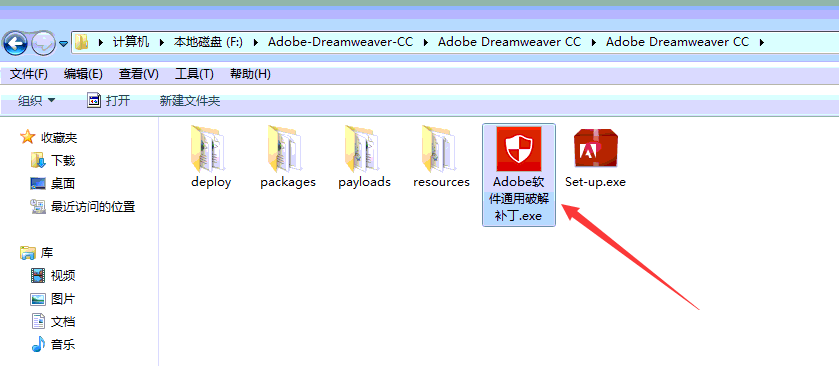Click the deploy file name label
Image resolution: width=839 pixels, height=366 pixels.
click(x=211, y=182)
